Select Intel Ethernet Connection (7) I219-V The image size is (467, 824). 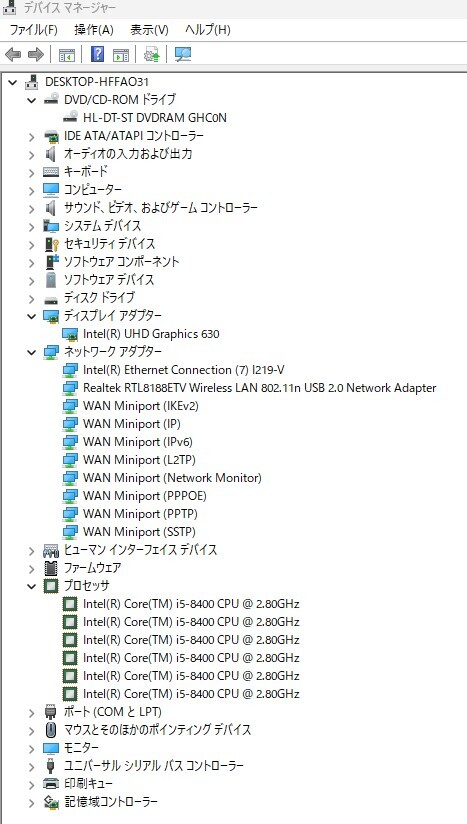(184, 370)
